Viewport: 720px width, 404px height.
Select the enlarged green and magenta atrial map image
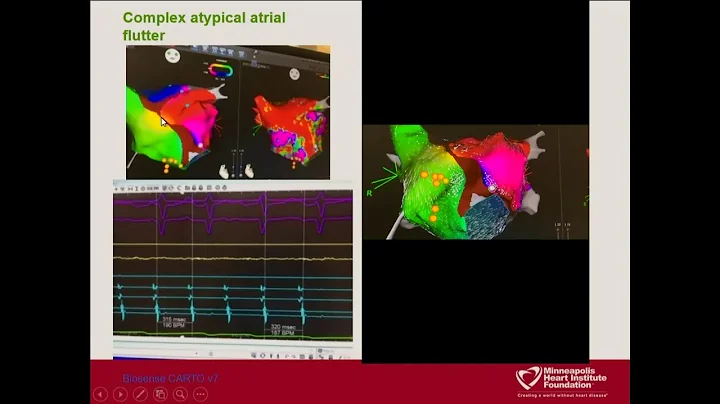click(475, 182)
